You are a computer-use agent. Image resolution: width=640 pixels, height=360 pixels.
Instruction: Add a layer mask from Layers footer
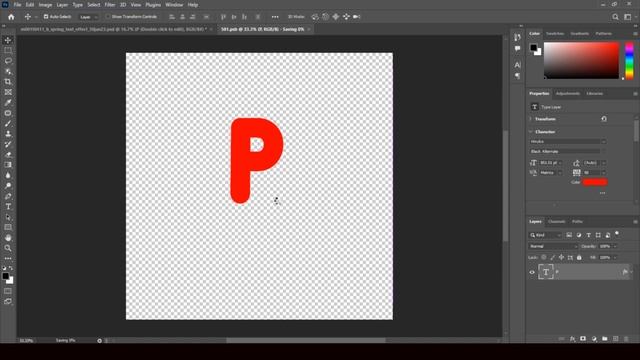click(x=583, y=339)
